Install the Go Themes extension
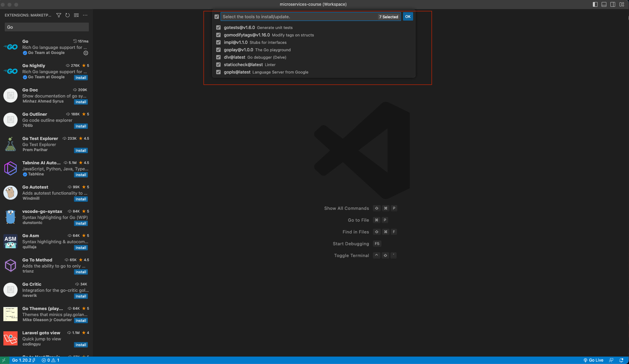The image size is (629, 364). coord(81,320)
